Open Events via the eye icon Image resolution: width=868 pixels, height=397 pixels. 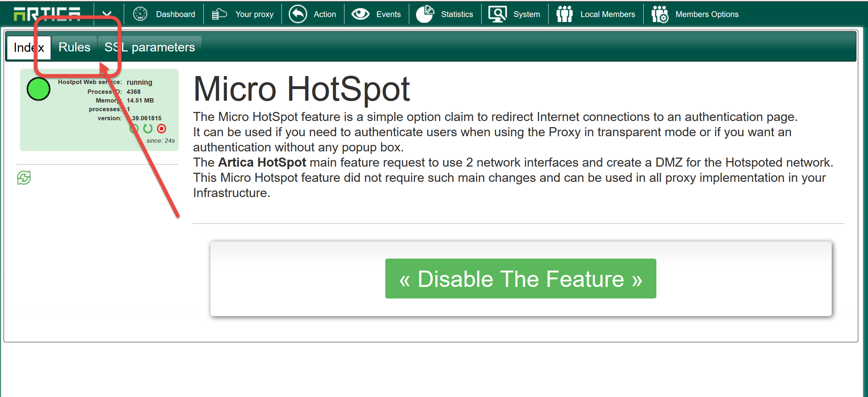pyautogui.click(x=360, y=14)
